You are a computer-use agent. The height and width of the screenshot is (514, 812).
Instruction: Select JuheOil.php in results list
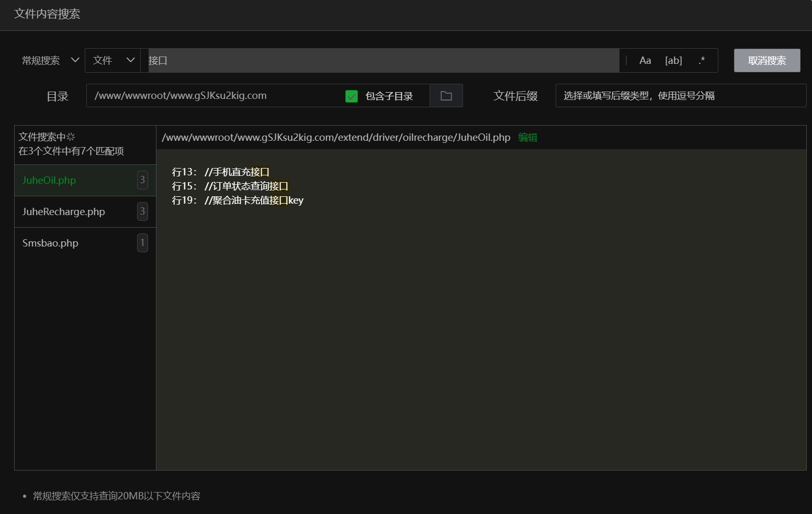coord(49,181)
